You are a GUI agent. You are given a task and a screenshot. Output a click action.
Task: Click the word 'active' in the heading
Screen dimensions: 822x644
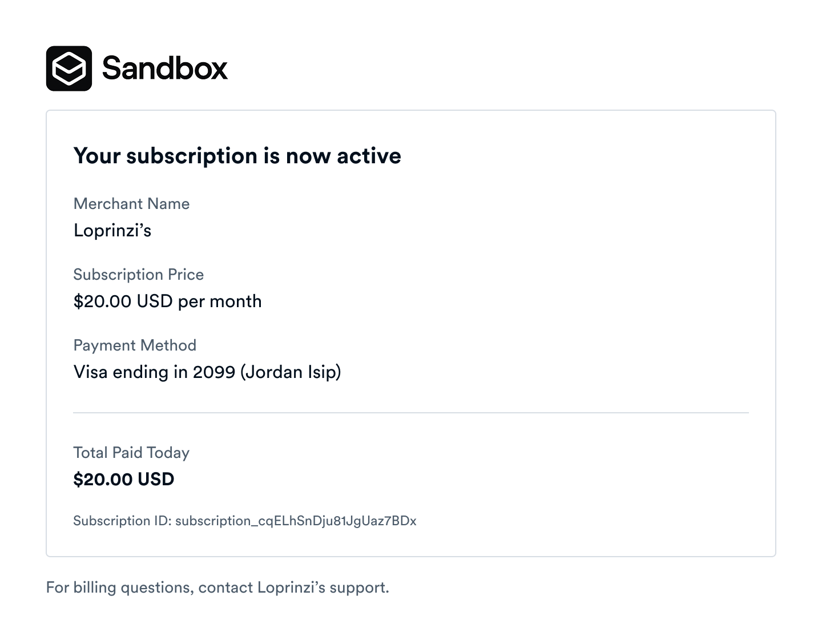[369, 156]
